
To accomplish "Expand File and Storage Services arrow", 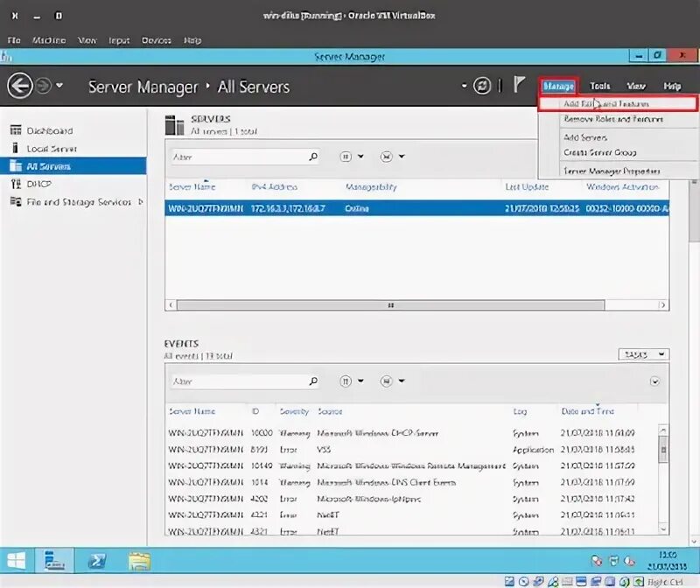I will (x=141, y=202).
